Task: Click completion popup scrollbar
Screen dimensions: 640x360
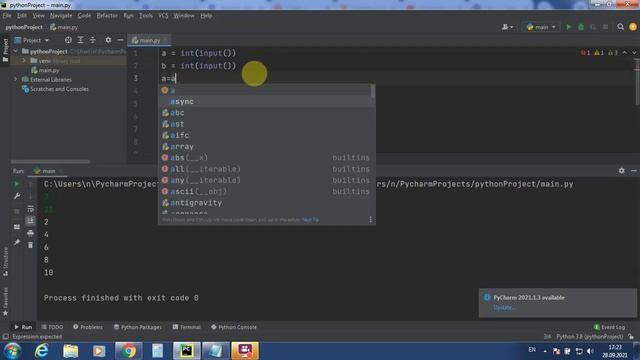Action: (372, 91)
